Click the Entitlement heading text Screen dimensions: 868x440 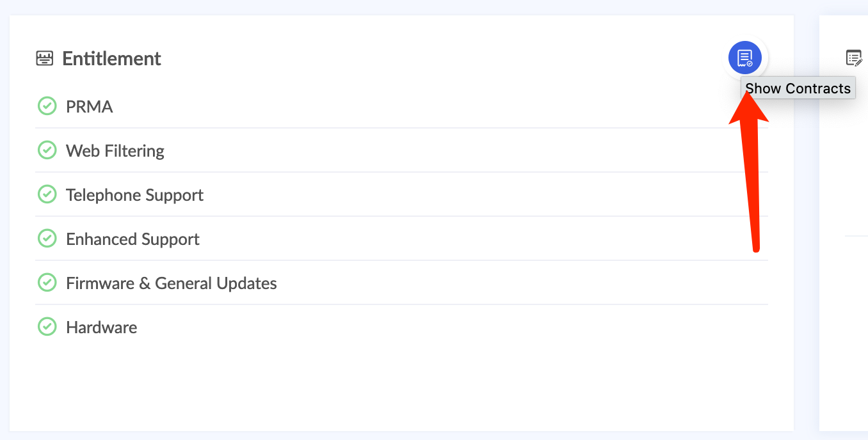(111, 59)
